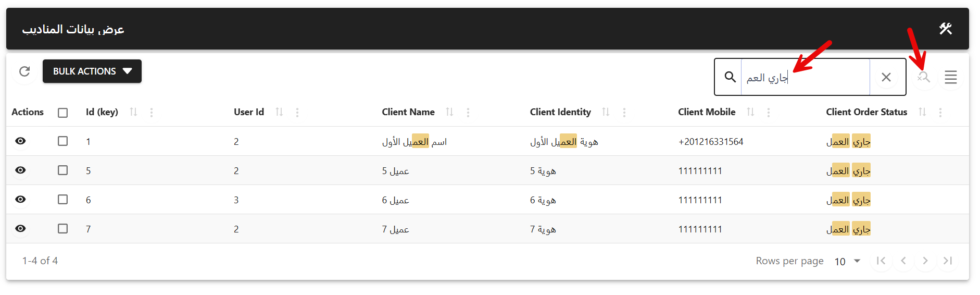Open the tools wrench icon in header

[945, 29]
